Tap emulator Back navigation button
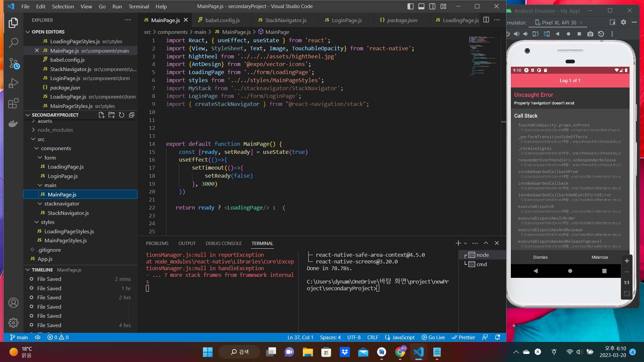 [x=535, y=271]
